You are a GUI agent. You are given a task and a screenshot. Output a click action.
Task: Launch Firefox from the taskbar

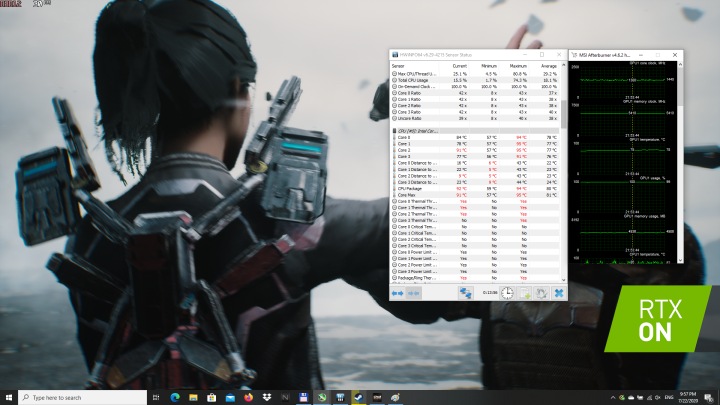click(248, 397)
